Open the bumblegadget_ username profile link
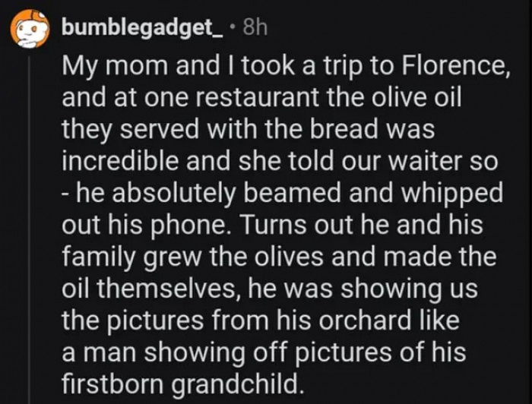Viewport: 532px width, 404px height. tap(142, 29)
